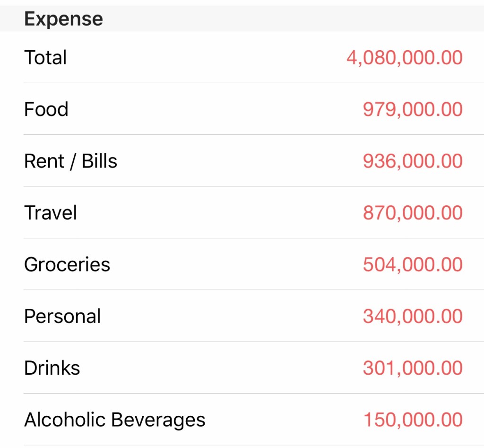Viewport: 484px width, 448px height.
Task: Open the Personal expense category
Action: tap(62, 316)
